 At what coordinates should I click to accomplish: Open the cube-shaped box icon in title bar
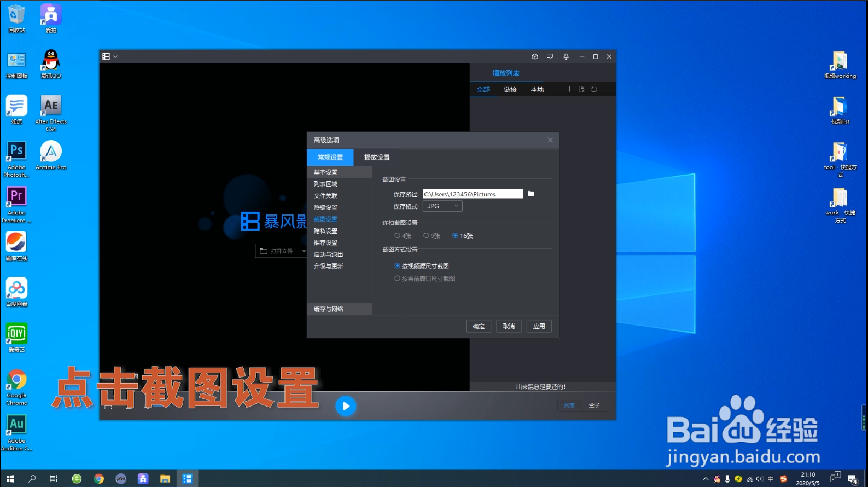coord(535,56)
